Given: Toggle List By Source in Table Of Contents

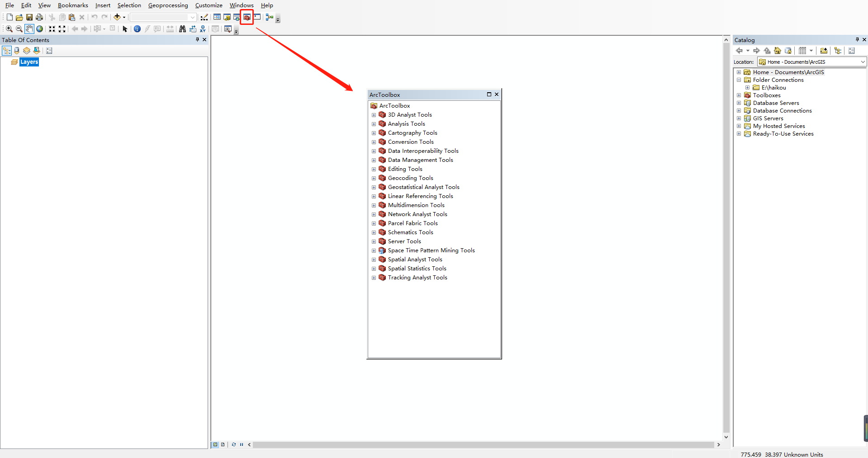Looking at the screenshot, I should coord(16,51).
